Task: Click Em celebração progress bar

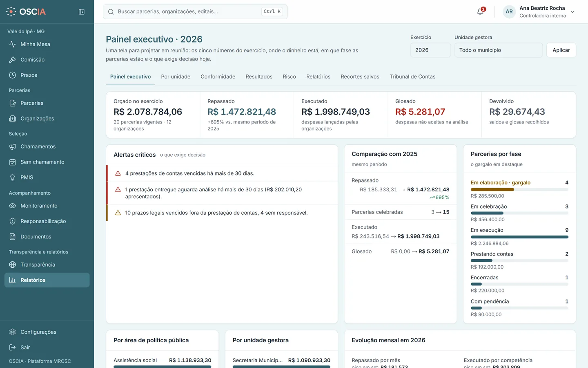Action: point(519,213)
